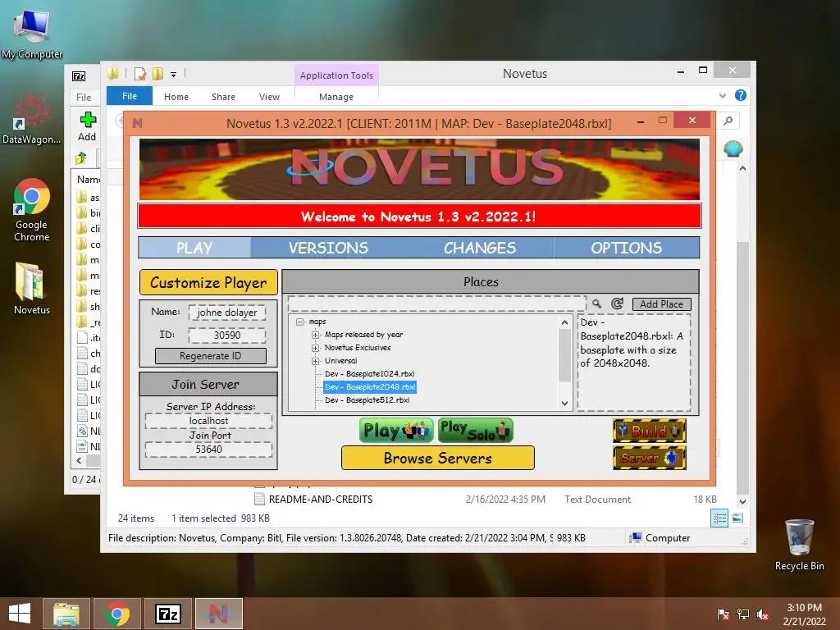Viewport: 840px width, 630px height.
Task: Click the Places search box
Action: 437,304
